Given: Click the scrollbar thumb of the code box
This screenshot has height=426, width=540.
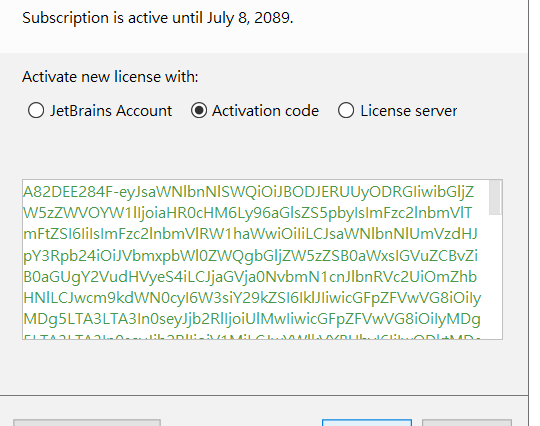Looking at the screenshot, I should [x=495, y=197].
